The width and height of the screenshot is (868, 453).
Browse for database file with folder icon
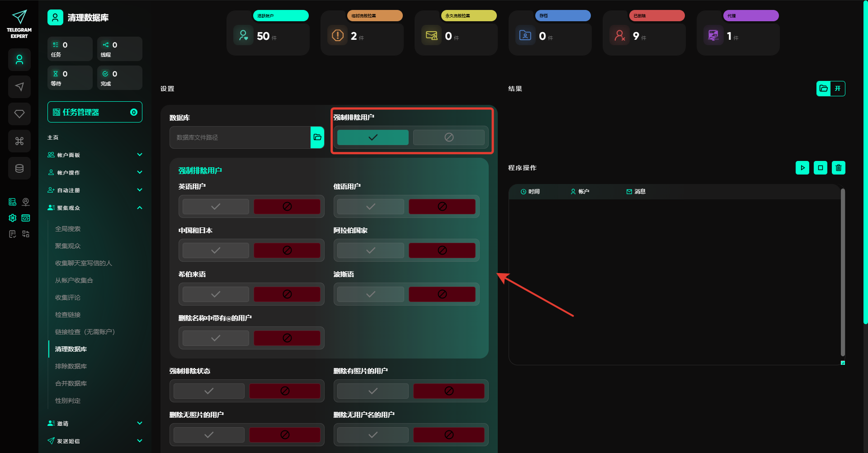[x=317, y=137]
